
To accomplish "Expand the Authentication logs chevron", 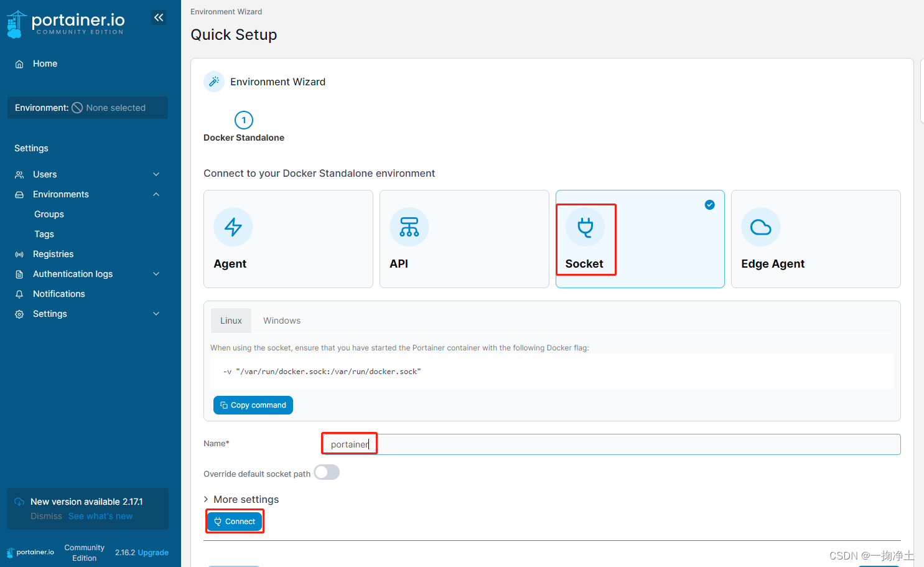I will [156, 274].
